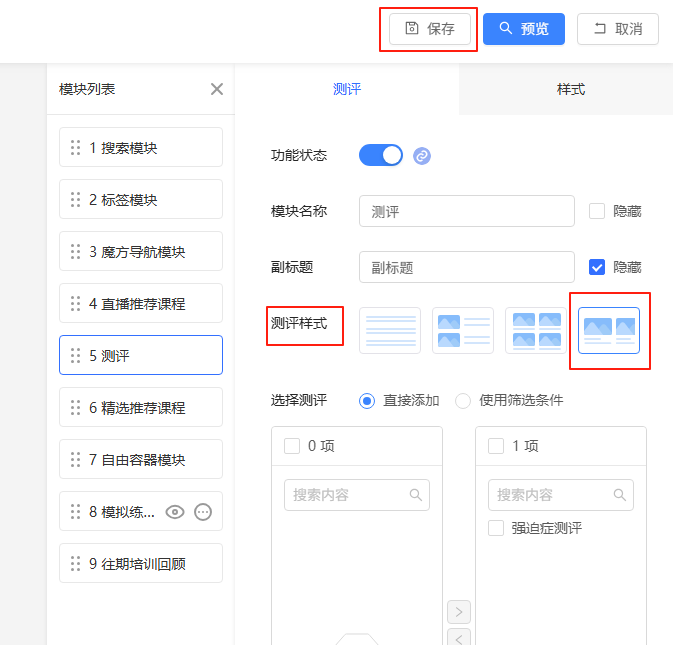Select the image-left-list 测评样式 layout

(463, 330)
